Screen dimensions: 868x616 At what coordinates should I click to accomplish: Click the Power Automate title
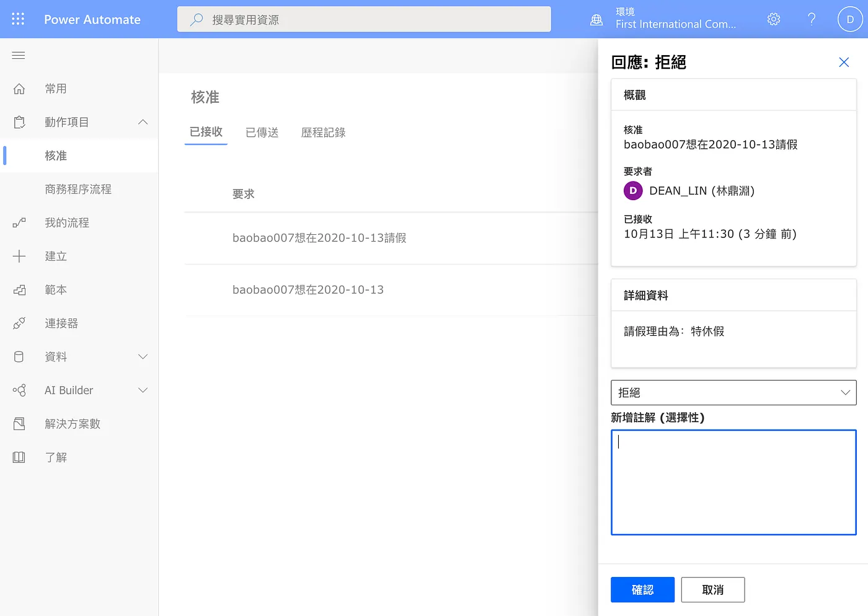92,19
